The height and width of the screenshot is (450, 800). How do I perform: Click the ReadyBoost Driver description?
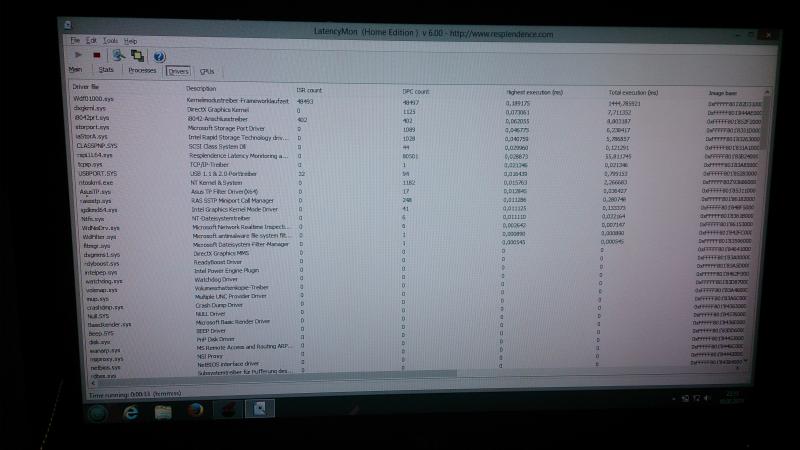218,262
